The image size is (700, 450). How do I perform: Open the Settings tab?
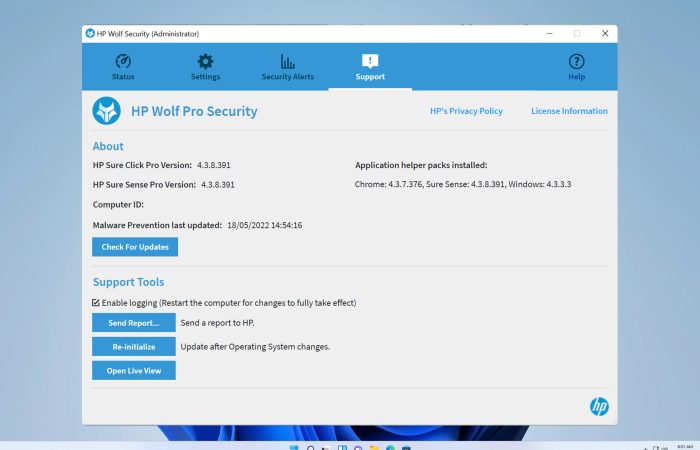click(x=205, y=67)
